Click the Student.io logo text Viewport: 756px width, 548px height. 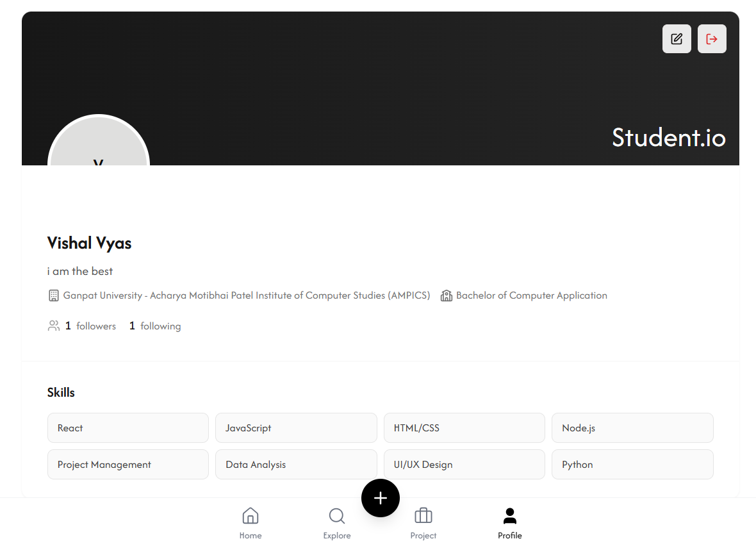tap(668, 137)
